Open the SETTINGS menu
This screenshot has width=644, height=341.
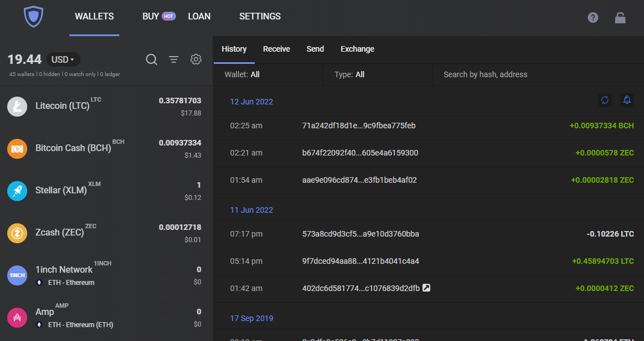(x=260, y=17)
